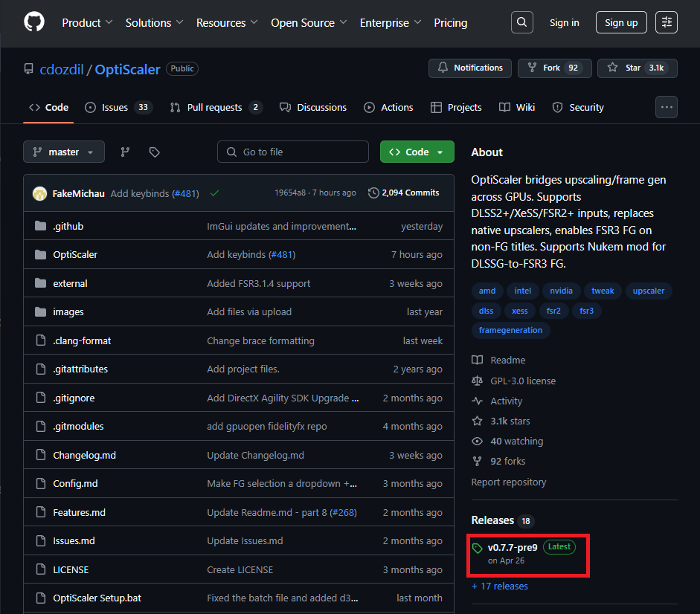Open the Security tab
Viewport: 700px width, 614px height.
tap(578, 107)
